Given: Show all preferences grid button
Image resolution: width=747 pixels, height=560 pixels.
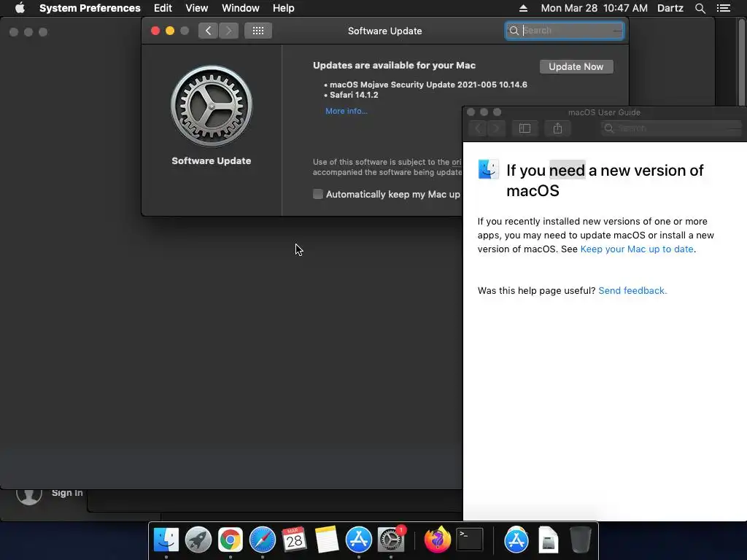Looking at the screenshot, I should (x=258, y=31).
